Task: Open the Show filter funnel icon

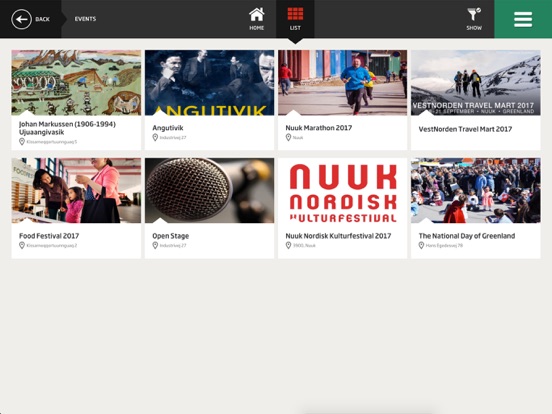Action: tap(474, 19)
